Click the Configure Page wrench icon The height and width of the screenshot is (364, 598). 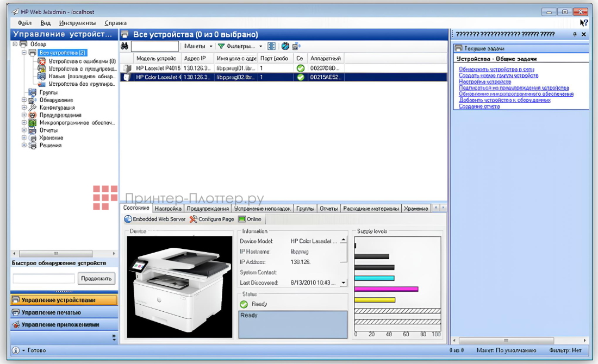click(194, 219)
